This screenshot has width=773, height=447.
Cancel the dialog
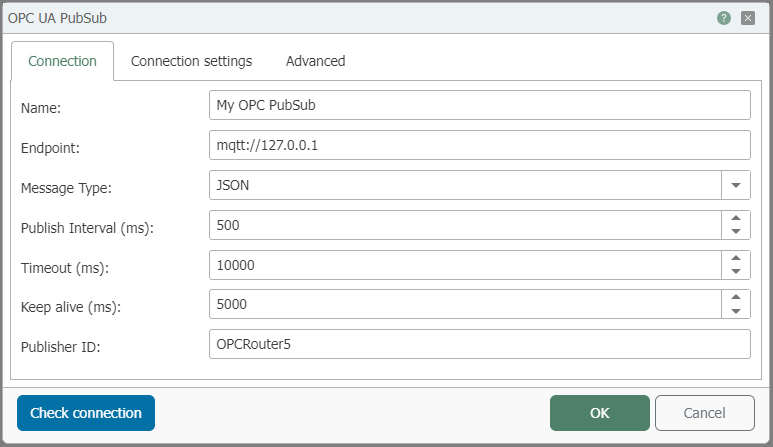705,413
